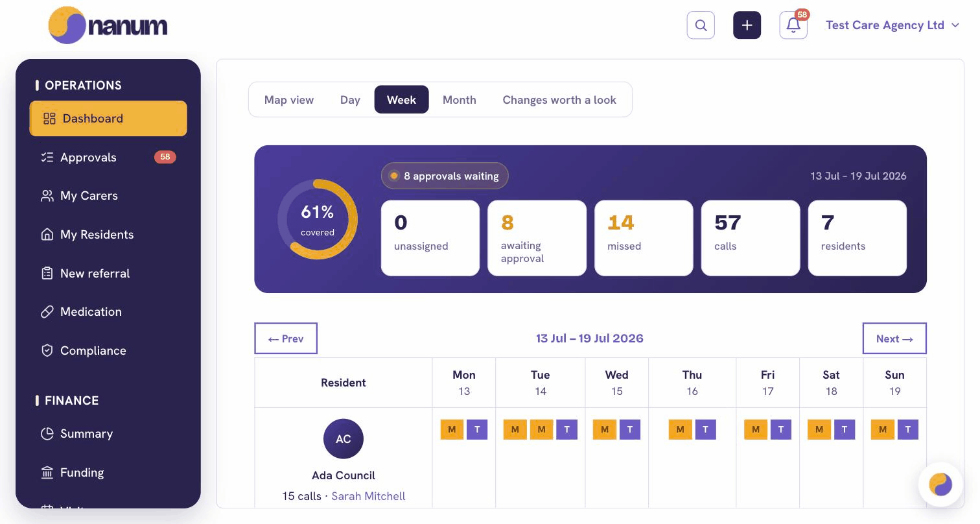Image resolution: width=980 pixels, height=524 pixels.
Task: Open the Sarah Mitchell carer link
Action: [x=368, y=496]
